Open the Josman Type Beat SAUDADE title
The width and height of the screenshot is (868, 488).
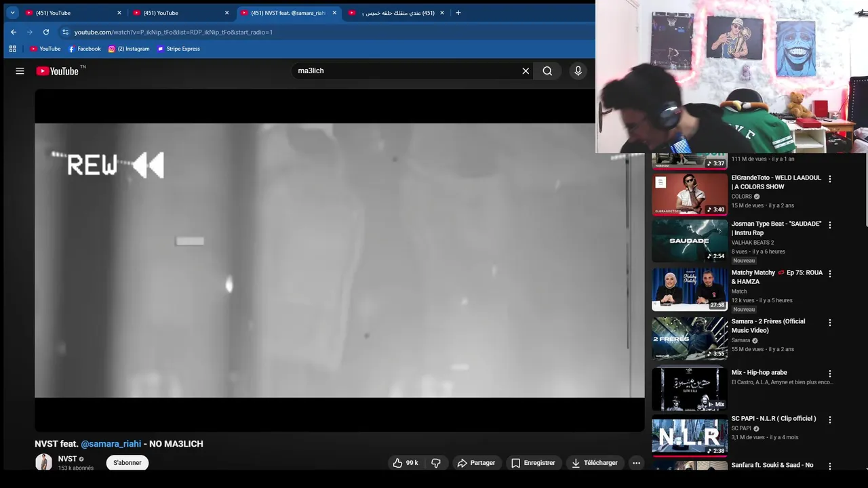[776, 228]
